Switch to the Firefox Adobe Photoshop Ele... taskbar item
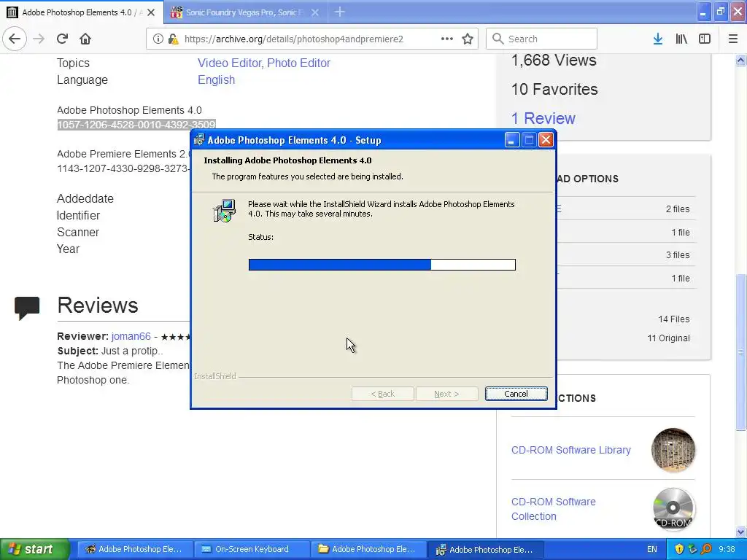The image size is (747, 560). point(135,549)
